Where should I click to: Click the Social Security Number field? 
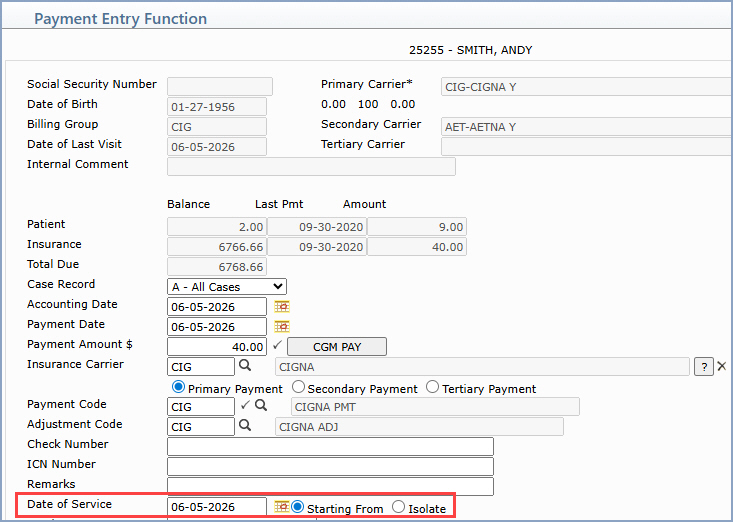pos(220,87)
